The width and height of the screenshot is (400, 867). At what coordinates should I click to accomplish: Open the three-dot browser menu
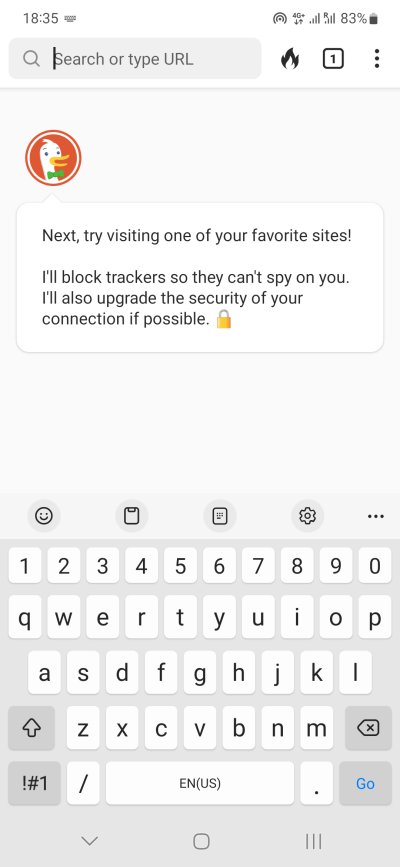coord(377,58)
